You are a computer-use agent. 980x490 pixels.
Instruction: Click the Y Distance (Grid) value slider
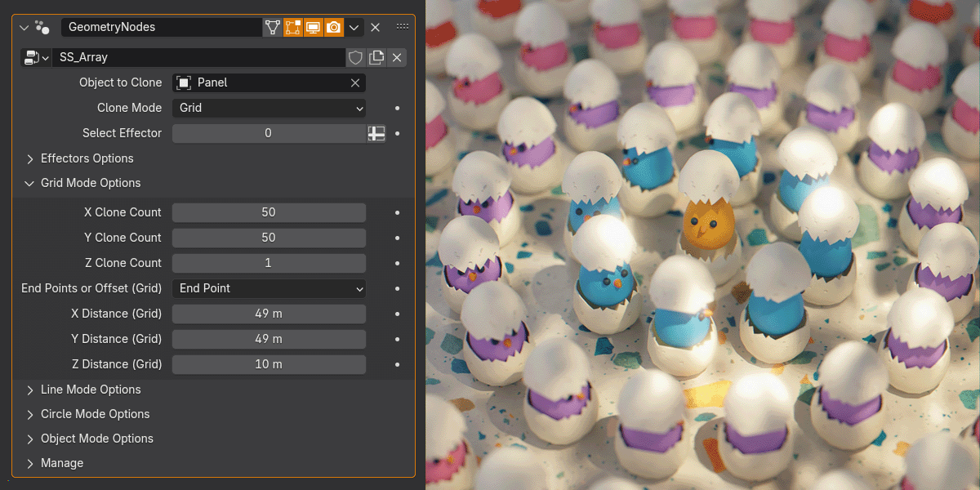click(269, 339)
